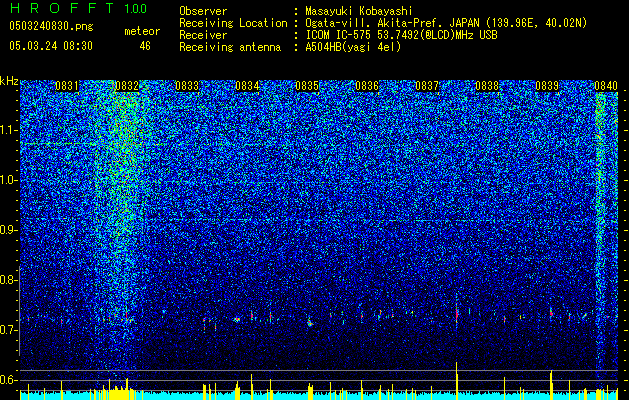Select receiver text ICOM IC-575 53.7492 MHz USB

pos(401,35)
